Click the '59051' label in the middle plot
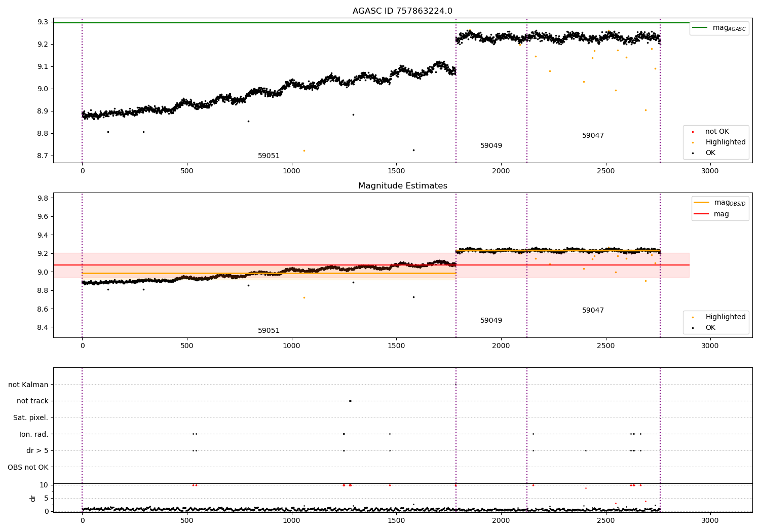This screenshot has width=760, height=532. (269, 331)
